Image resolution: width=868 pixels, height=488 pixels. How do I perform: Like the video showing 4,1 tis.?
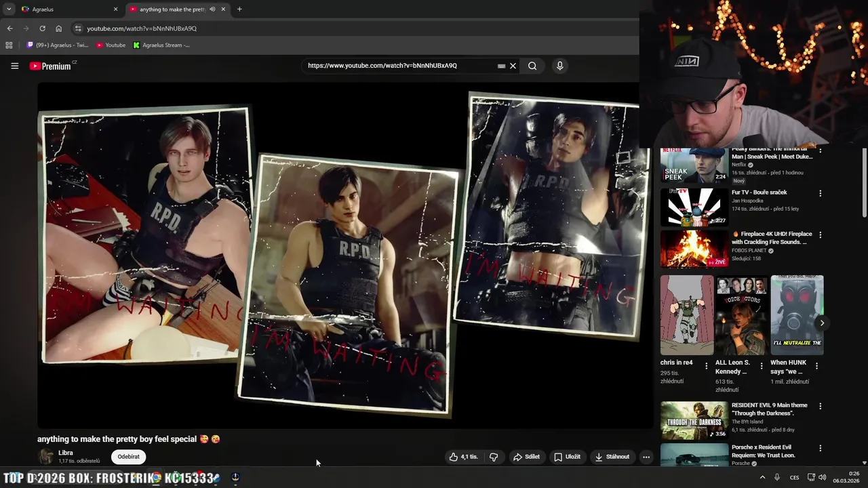[463, 457]
